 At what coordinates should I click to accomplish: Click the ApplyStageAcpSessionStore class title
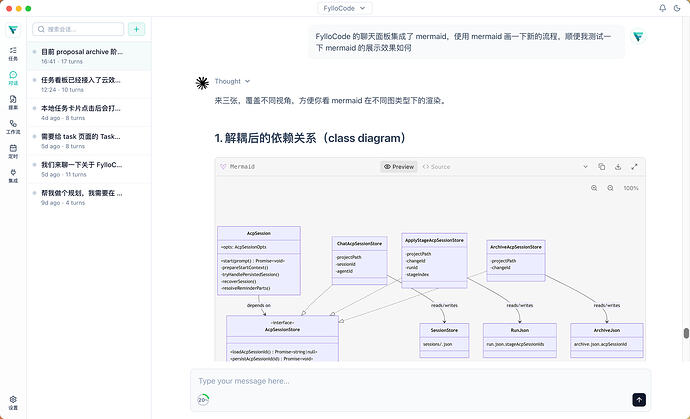tap(434, 240)
